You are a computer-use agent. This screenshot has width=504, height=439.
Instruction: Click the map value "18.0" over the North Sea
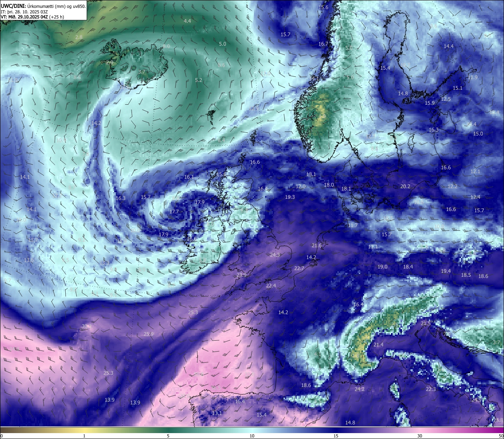click(329, 185)
